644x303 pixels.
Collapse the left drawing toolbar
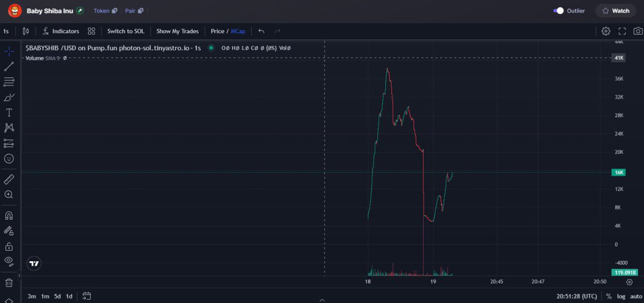pyautogui.click(x=19, y=275)
